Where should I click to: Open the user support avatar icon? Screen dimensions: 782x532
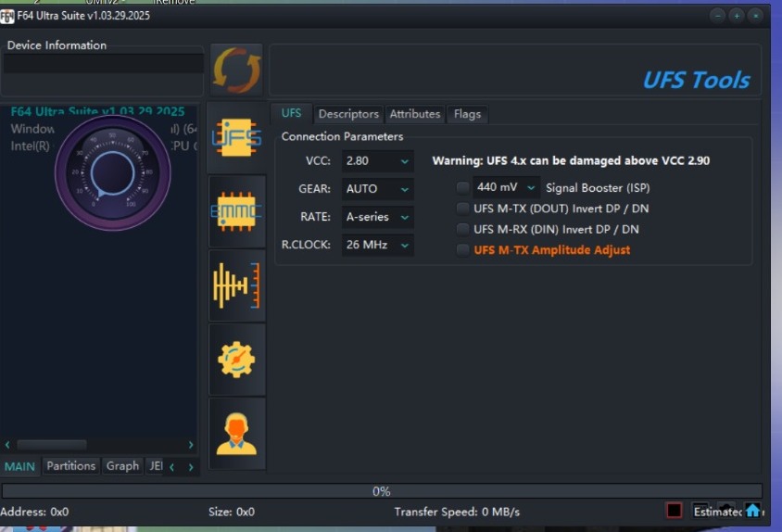tap(236, 433)
